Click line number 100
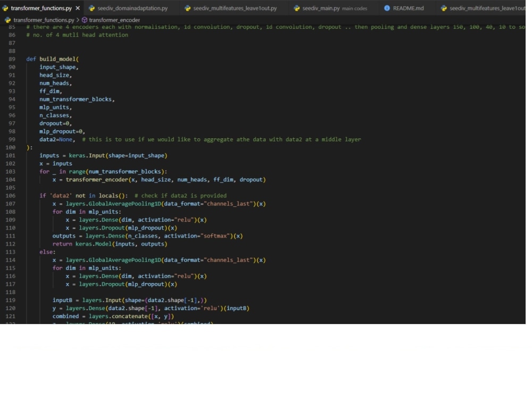This screenshot has height=399, width=532. coord(11,147)
